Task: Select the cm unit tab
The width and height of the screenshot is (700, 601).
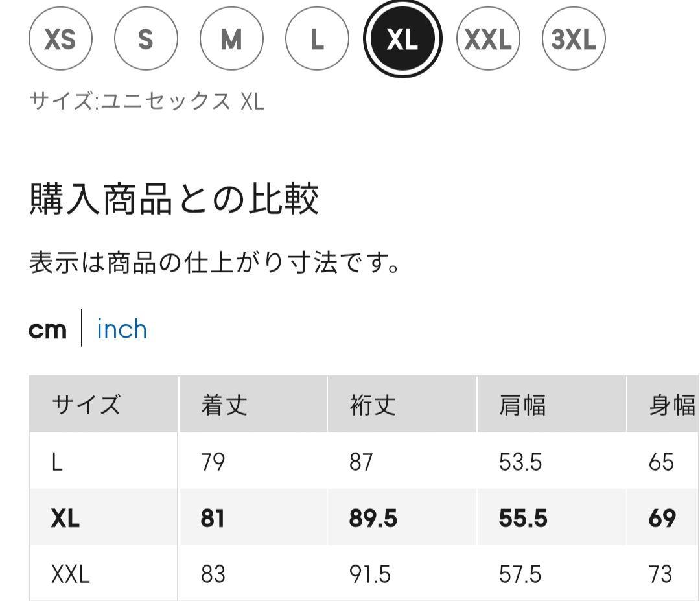Action: click(x=47, y=329)
